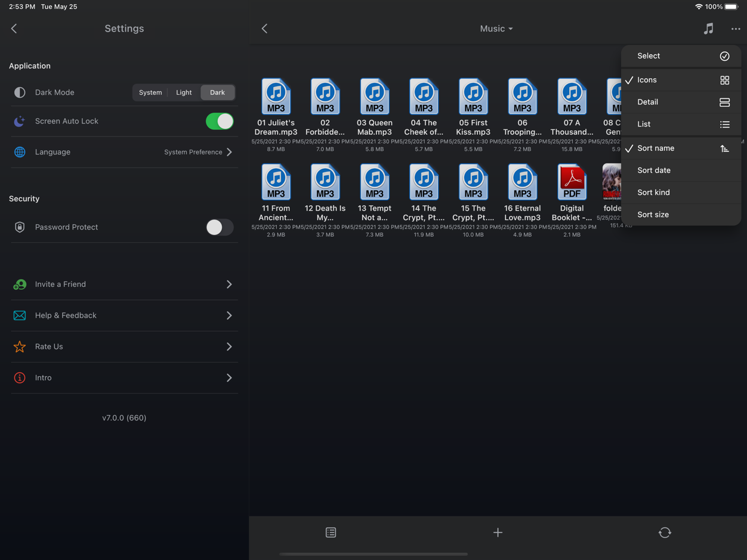The width and height of the screenshot is (747, 560).
Task: Enable Password Protect
Action: click(x=219, y=227)
